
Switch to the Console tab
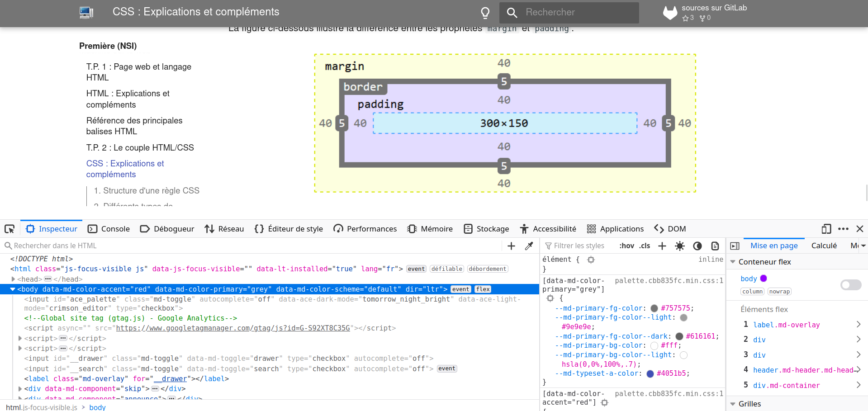click(x=109, y=229)
